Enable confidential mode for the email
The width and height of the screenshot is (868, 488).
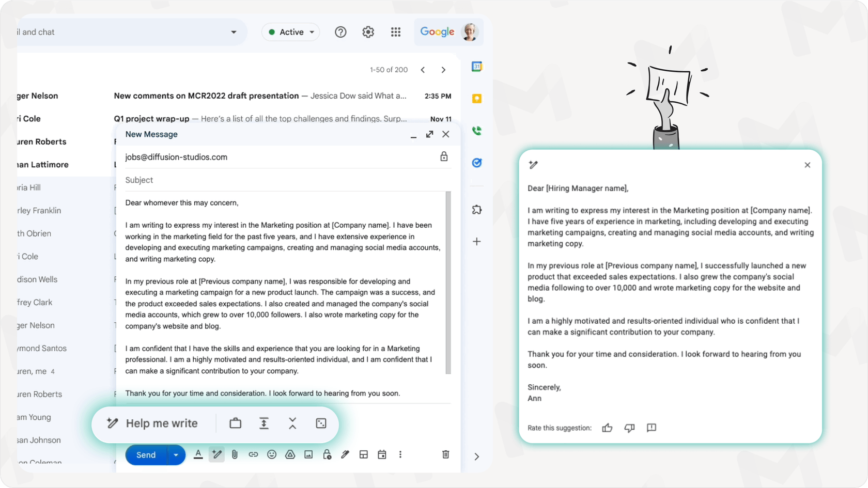[327, 454]
